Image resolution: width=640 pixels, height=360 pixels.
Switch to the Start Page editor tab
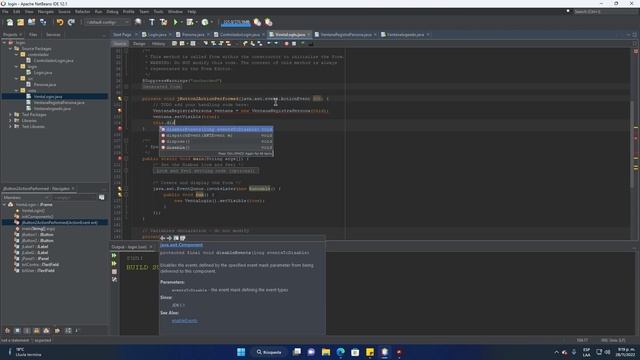(122, 35)
